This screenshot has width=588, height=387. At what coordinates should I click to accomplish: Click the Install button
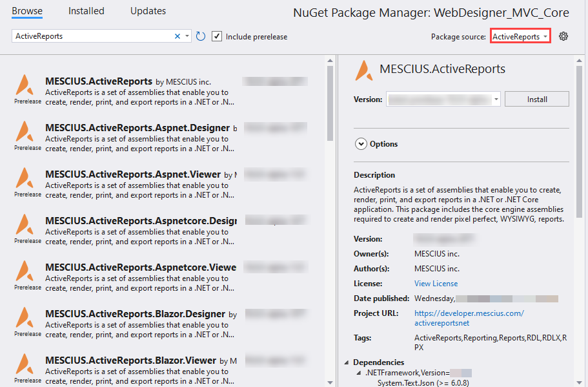[536, 99]
